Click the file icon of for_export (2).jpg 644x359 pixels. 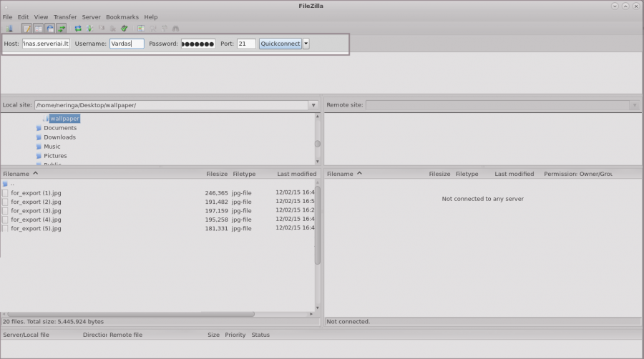[5, 202]
